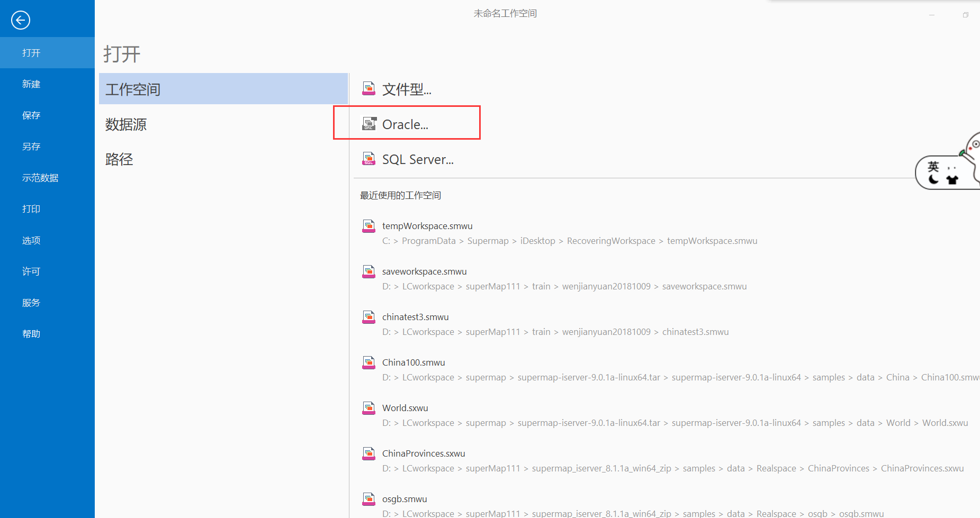Click the icon beside osgb.smwu
The image size is (980, 518).
point(368,499)
